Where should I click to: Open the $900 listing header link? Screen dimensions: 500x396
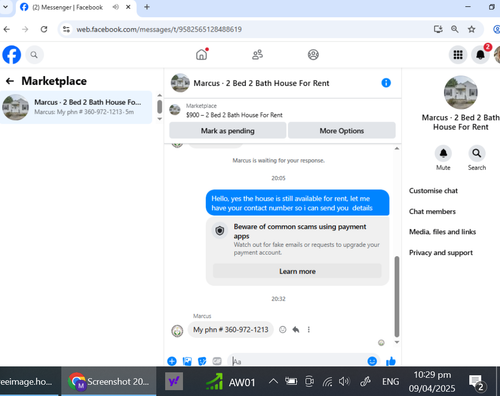[234, 115]
